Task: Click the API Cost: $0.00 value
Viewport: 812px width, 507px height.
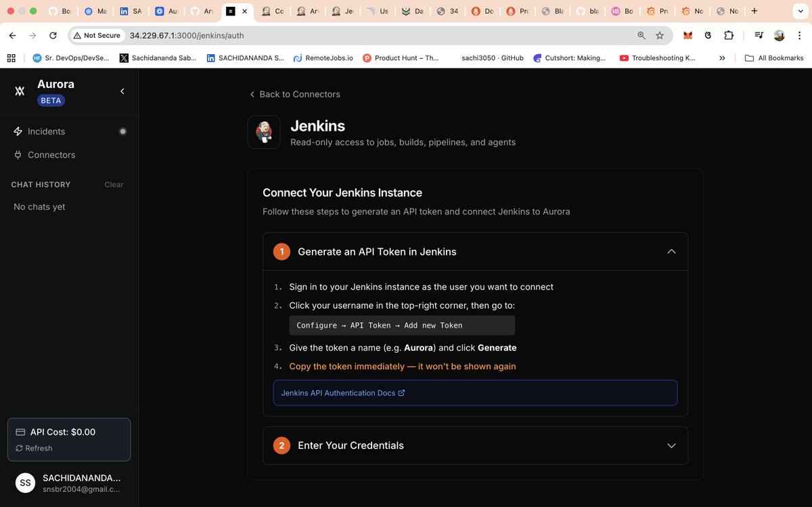Action: coord(63,432)
